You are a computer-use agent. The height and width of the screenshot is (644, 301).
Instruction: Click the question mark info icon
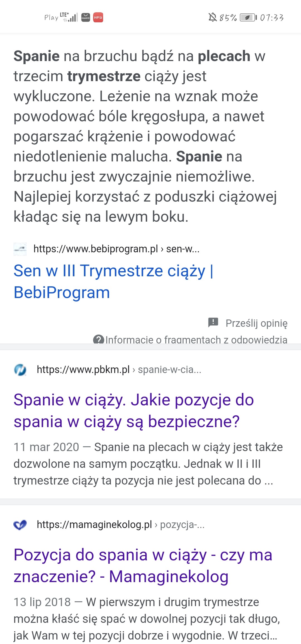(98, 340)
